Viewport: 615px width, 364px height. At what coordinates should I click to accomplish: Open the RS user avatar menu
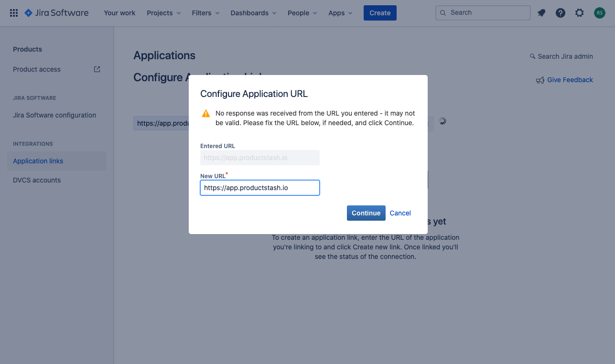600,13
